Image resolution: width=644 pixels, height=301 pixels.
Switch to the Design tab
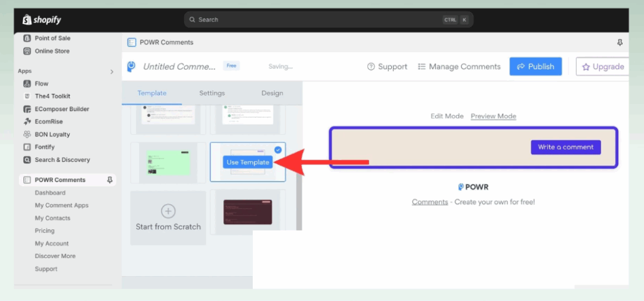[272, 93]
